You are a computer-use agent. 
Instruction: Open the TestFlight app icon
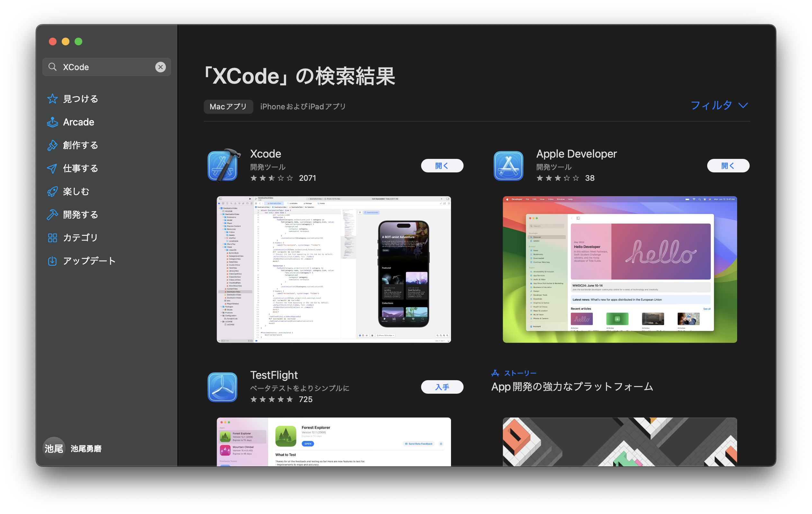[222, 387]
